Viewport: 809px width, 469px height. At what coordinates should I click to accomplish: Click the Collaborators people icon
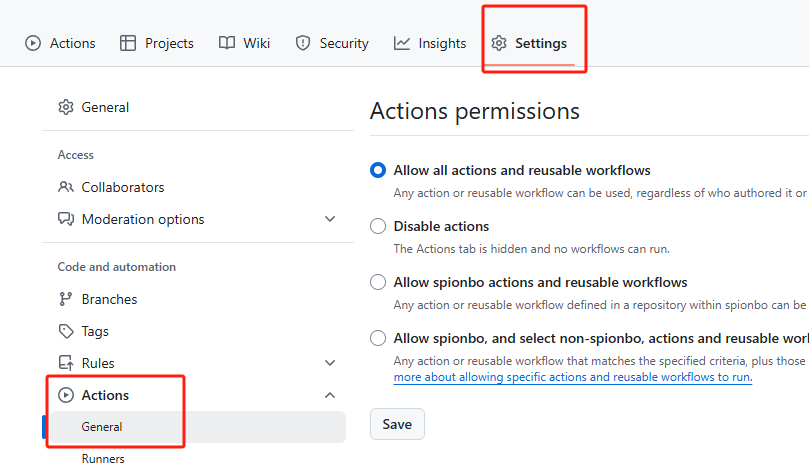coord(66,187)
